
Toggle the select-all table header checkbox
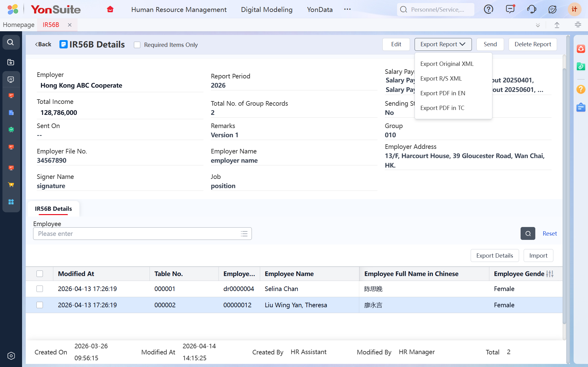coord(40,274)
